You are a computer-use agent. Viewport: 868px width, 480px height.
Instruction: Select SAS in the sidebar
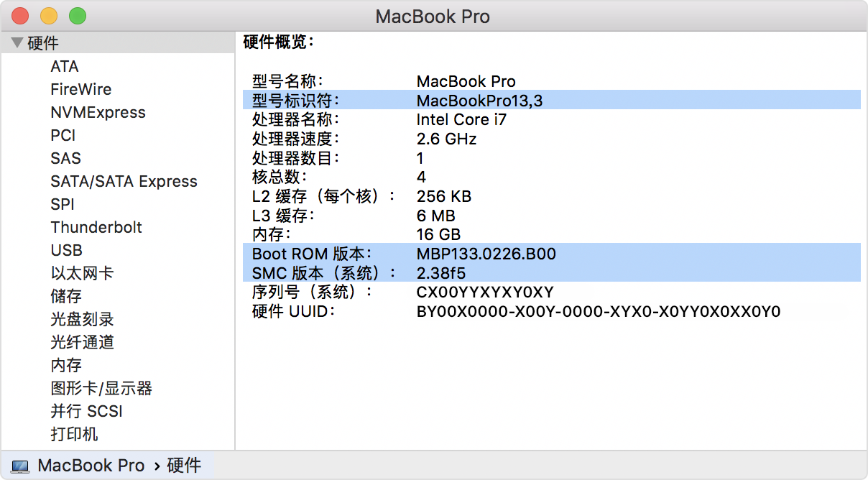coord(65,158)
